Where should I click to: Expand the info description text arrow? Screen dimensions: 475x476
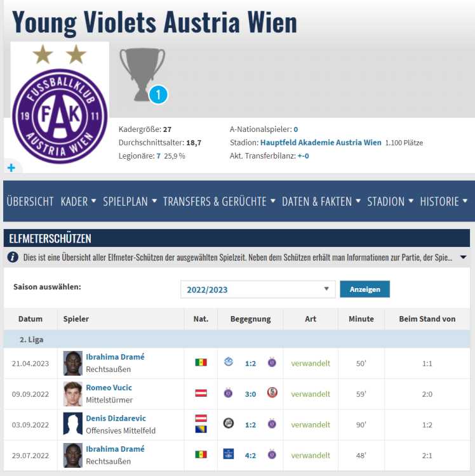[463, 257]
